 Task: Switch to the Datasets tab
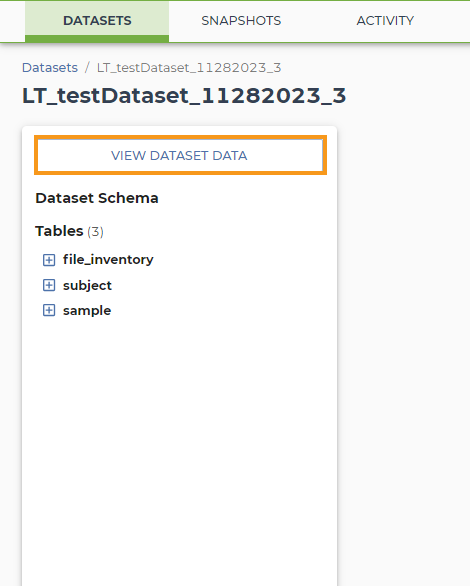[97, 21]
